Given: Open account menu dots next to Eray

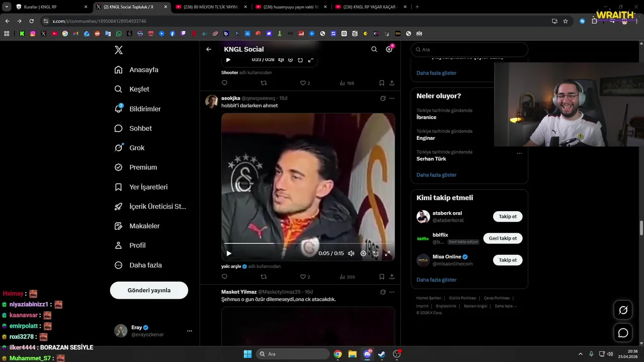Looking at the screenshot, I should click(x=190, y=331).
